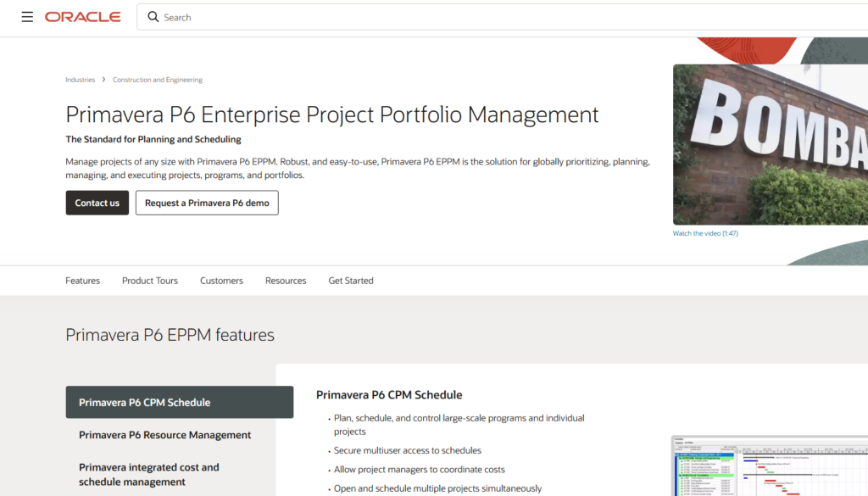Click 'The Standard for Planning and Scheduling' text

coord(153,140)
